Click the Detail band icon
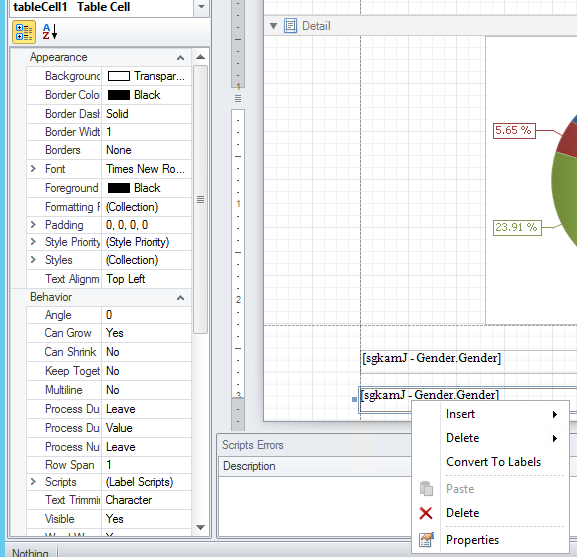 point(290,26)
